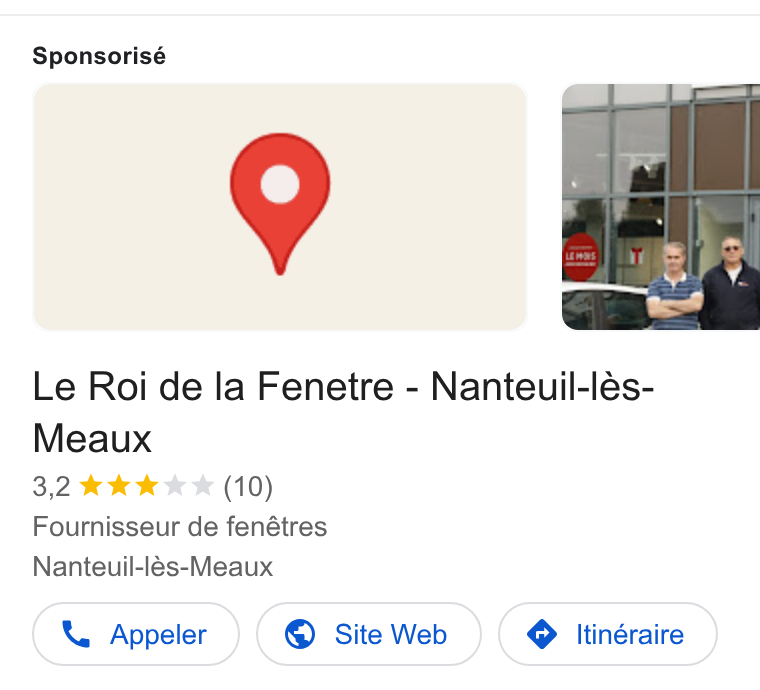This screenshot has width=760, height=690.
Task: Click the first yellow rating star
Action: 91,486
